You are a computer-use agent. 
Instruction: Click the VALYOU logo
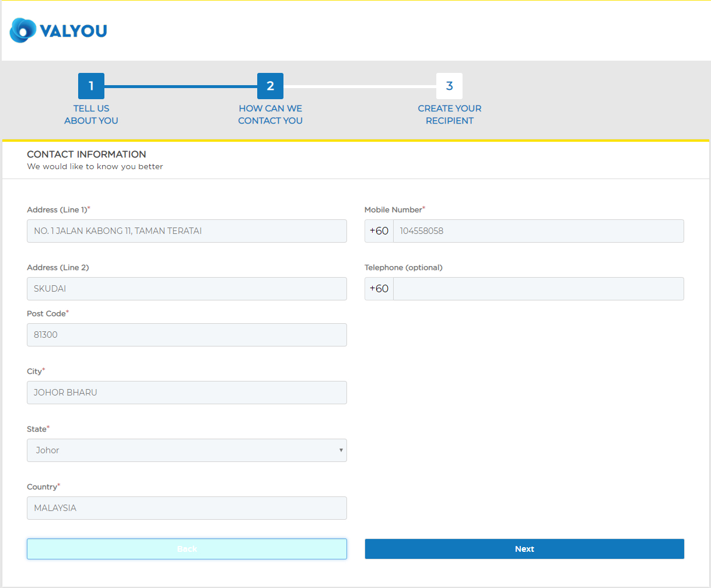pyautogui.click(x=58, y=30)
